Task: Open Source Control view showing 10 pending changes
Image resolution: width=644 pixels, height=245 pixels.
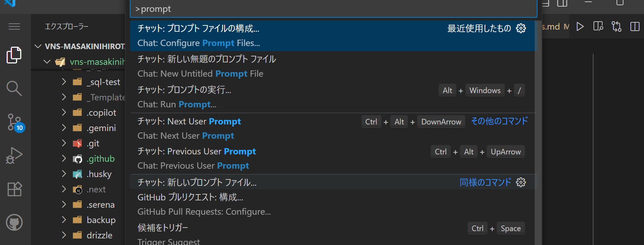Action: [x=14, y=122]
